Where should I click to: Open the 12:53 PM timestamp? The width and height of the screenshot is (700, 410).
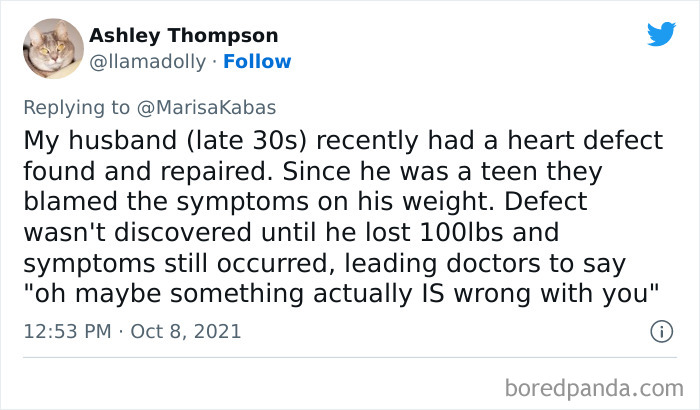click(x=65, y=331)
